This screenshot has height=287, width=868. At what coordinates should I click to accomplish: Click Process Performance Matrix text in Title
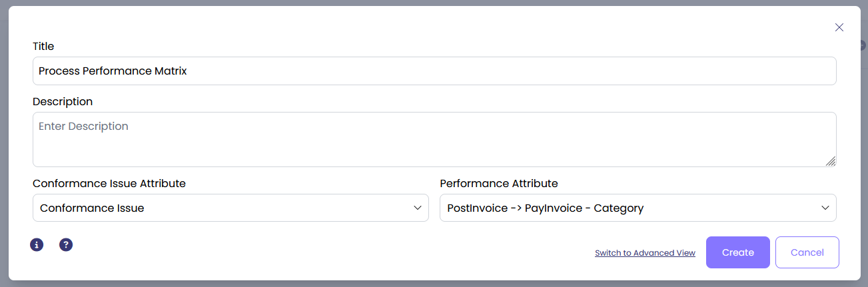coord(113,71)
